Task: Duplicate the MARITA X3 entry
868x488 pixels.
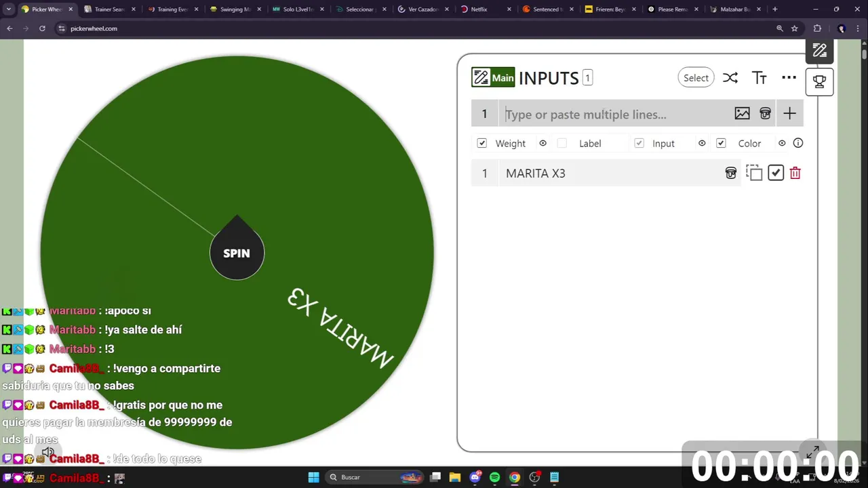Action: (x=754, y=173)
